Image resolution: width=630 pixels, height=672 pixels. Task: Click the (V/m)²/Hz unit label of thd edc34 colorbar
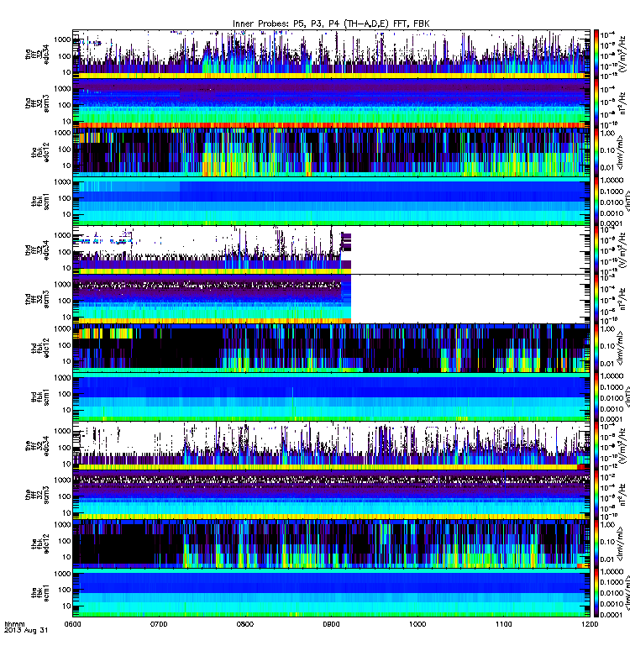point(623,249)
